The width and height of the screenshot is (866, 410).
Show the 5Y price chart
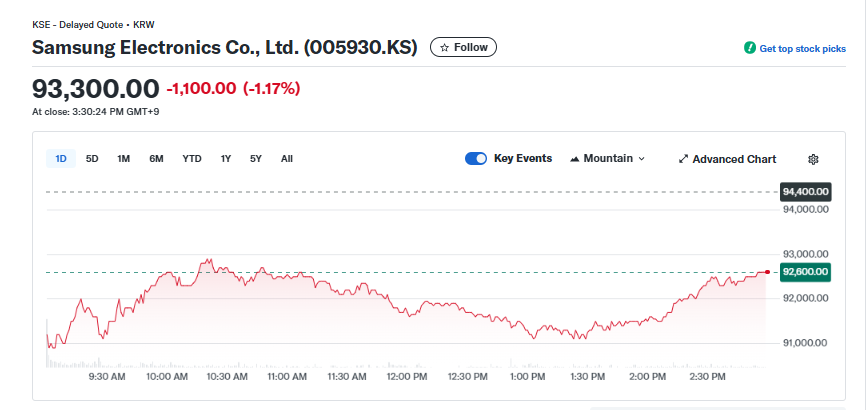point(256,159)
